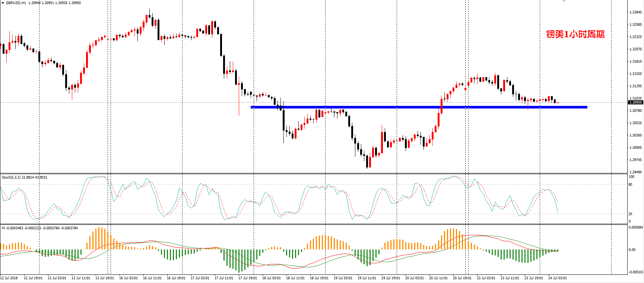
Task: Click the stochastic 80 level label
Action: 631,185
